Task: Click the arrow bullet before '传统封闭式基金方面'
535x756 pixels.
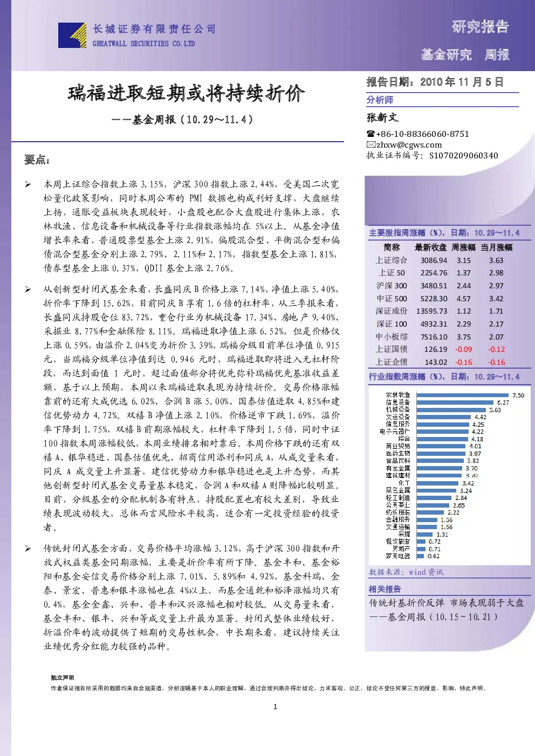Action: (28, 549)
